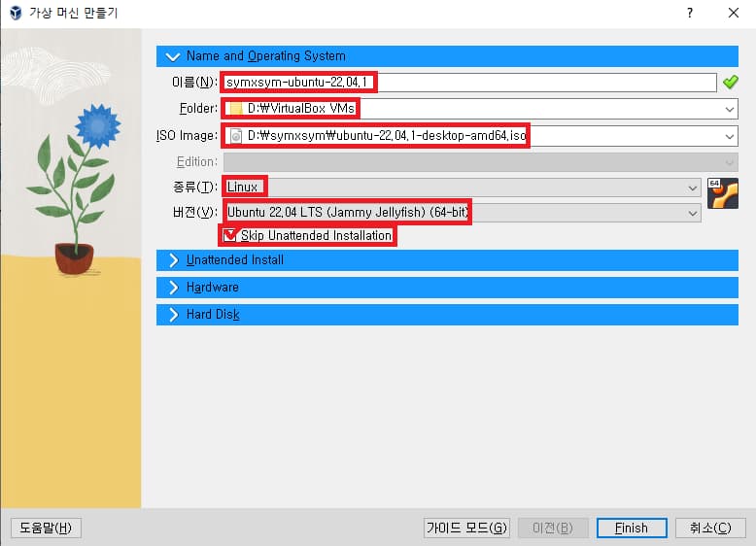Click the '이름(N):' label
This screenshot has height=546, width=756.
(194, 83)
